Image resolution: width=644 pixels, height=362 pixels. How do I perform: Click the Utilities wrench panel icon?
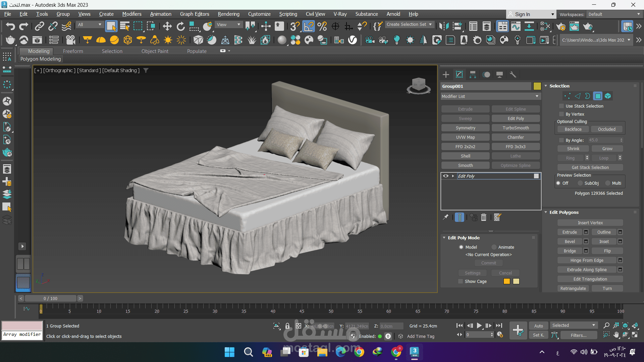tap(513, 74)
